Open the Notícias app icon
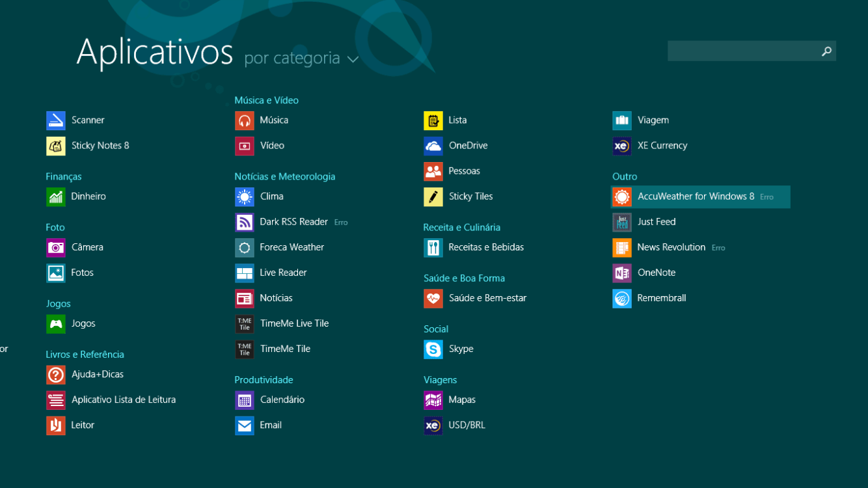868x488 pixels. click(245, 298)
